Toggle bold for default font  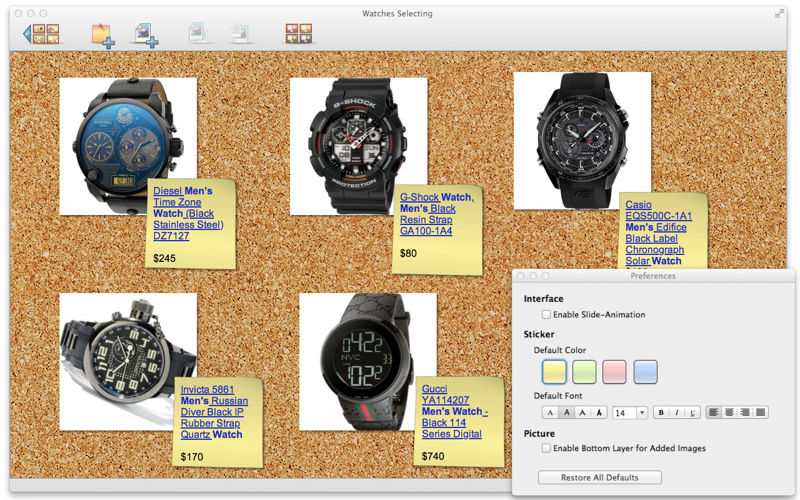[x=661, y=412]
